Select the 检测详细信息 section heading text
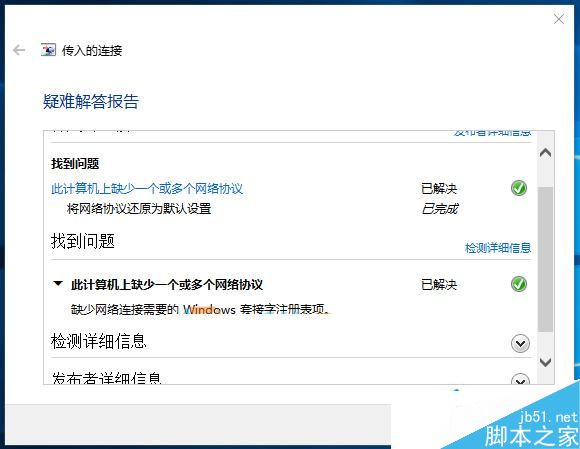Viewport: 580px width, 449px height. [x=98, y=341]
